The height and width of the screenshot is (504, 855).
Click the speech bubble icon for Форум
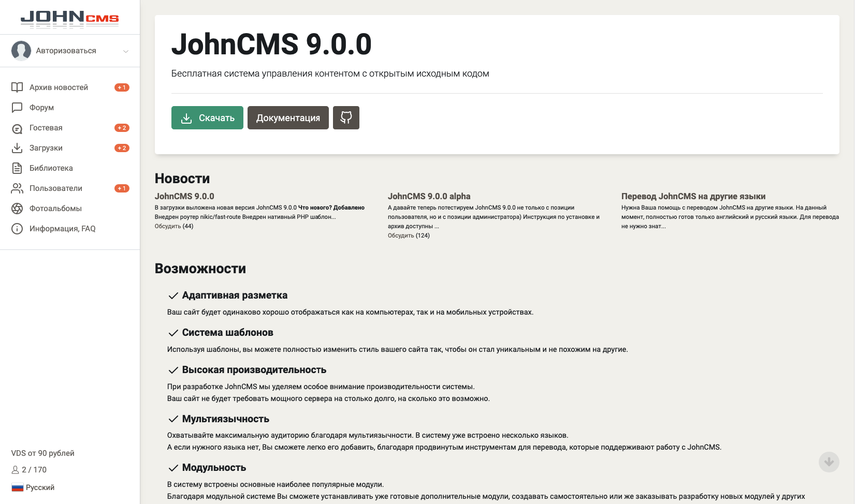point(17,108)
